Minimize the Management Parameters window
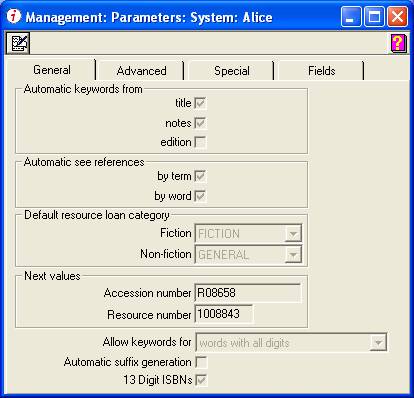 [x=351, y=17]
